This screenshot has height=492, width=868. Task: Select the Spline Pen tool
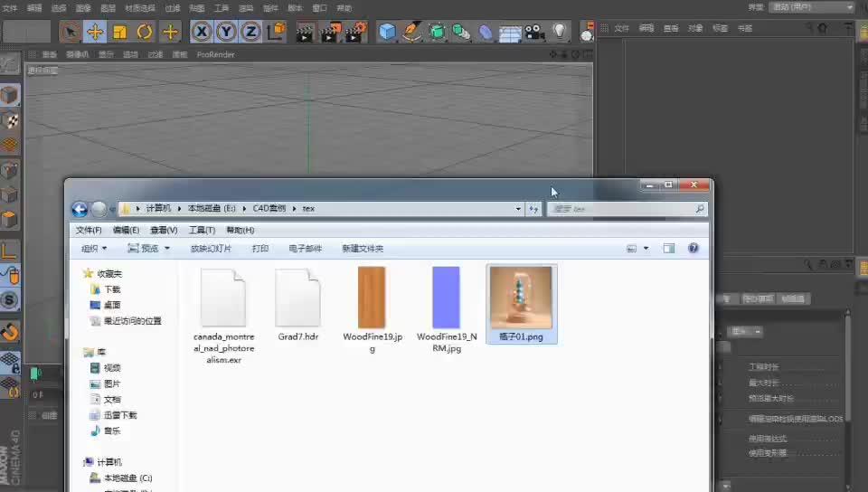(x=411, y=32)
